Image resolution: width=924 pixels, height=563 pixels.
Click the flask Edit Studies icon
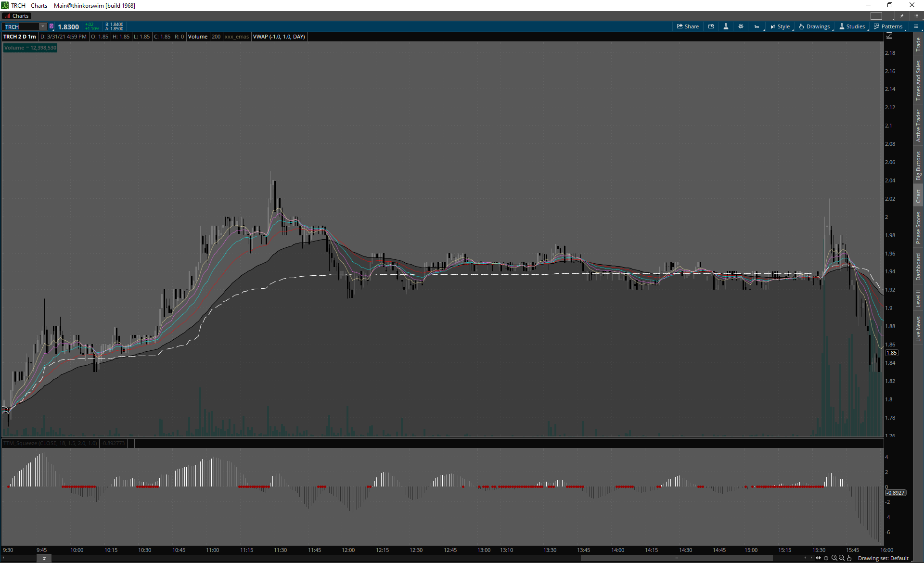point(726,26)
